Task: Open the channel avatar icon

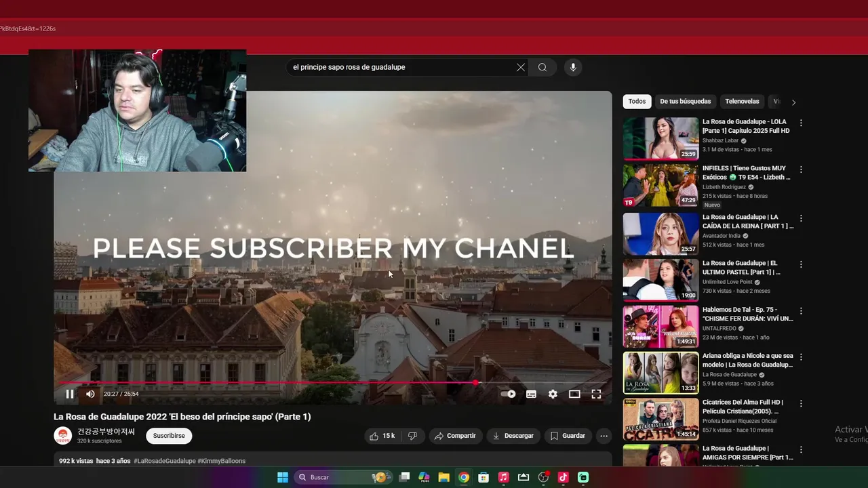Action: [63, 436]
